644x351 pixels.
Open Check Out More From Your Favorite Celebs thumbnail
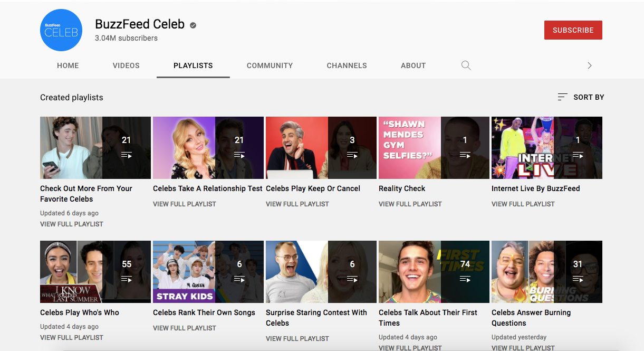pos(95,148)
